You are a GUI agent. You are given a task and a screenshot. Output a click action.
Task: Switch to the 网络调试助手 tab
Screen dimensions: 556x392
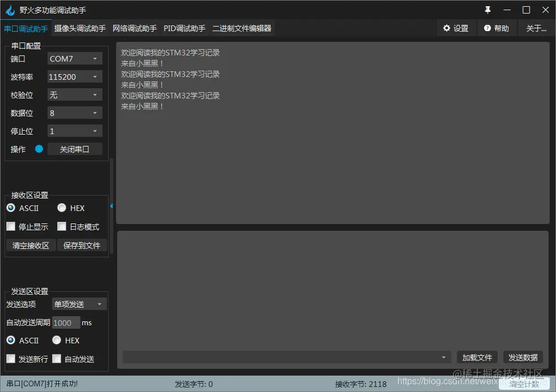tap(135, 28)
